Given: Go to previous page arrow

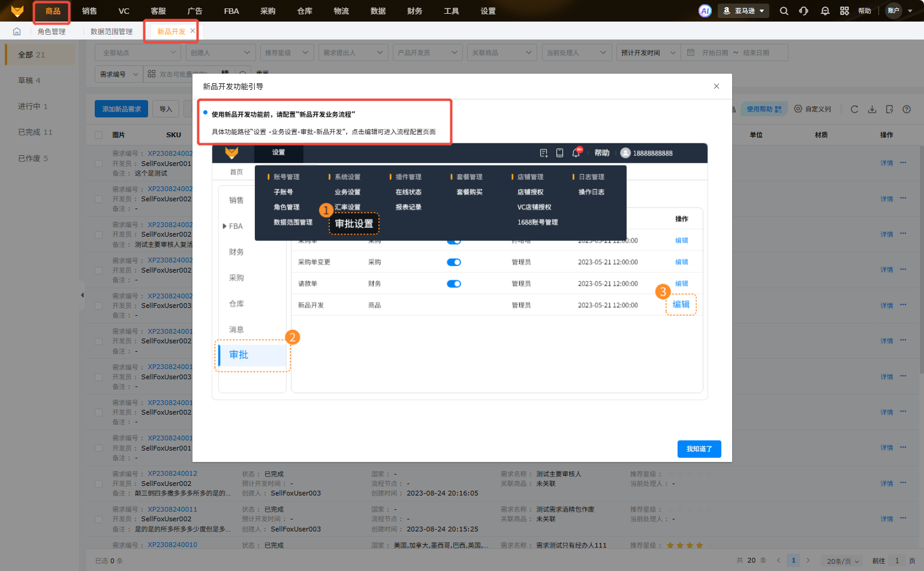Looking at the screenshot, I should tap(779, 560).
